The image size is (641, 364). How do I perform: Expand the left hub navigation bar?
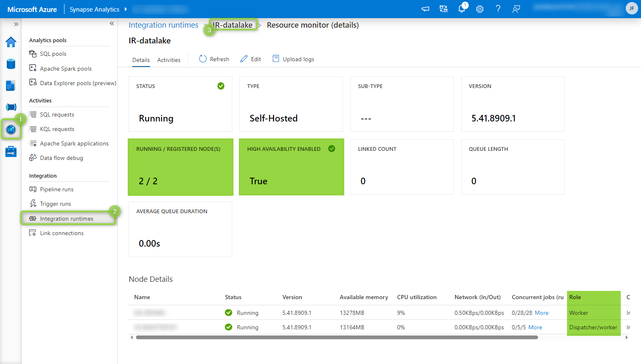click(x=16, y=24)
